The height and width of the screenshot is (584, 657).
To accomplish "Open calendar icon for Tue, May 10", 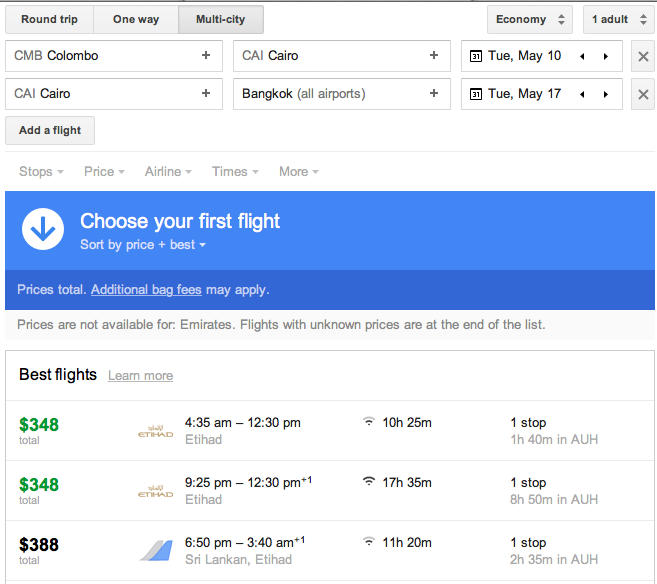I will 476,56.
